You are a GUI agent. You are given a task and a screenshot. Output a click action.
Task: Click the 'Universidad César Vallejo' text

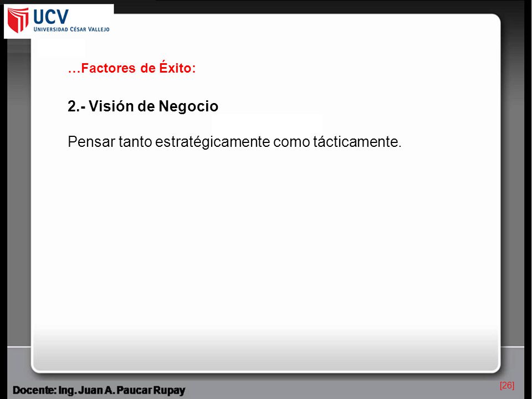(x=71, y=29)
